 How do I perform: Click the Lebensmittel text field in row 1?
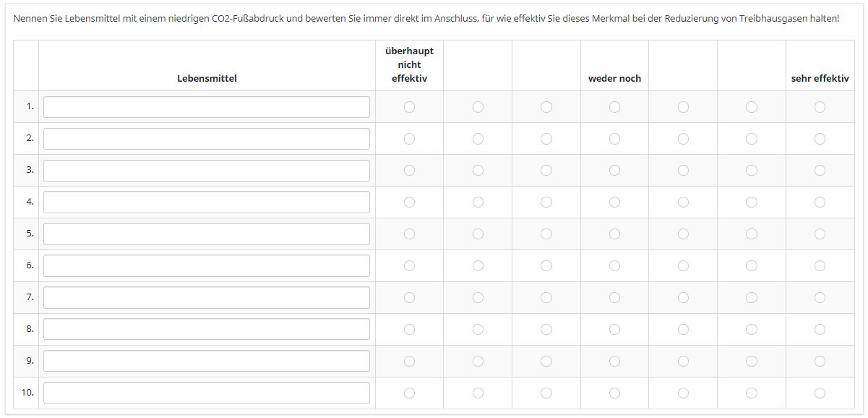(206, 107)
